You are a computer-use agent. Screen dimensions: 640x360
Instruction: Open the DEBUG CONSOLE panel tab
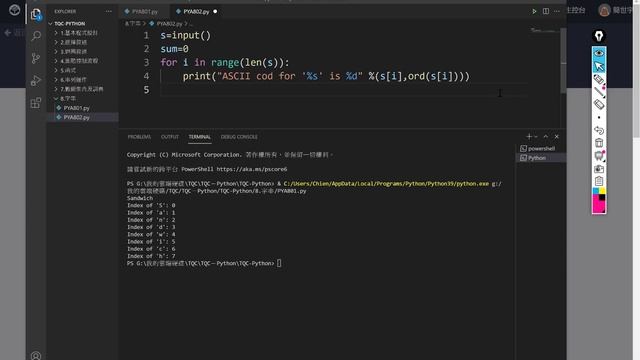(239, 137)
